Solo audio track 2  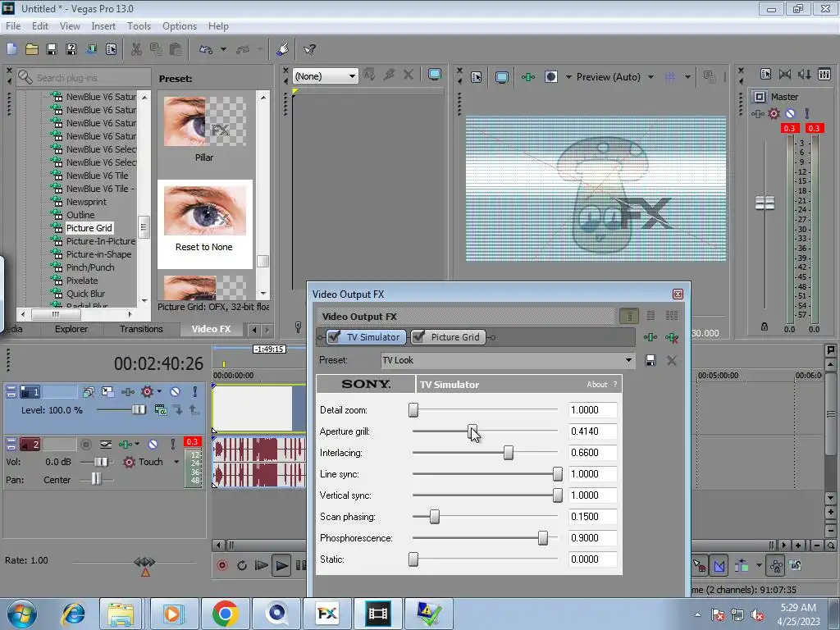[x=172, y=444]
